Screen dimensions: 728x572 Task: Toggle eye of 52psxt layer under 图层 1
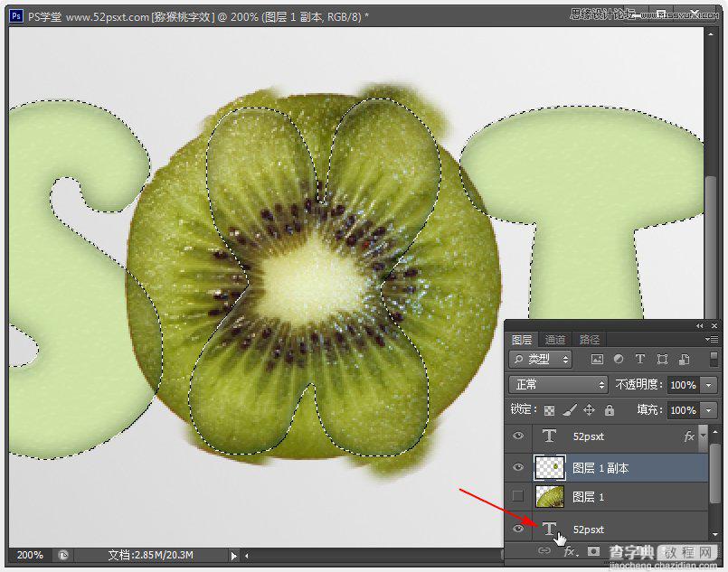(518, 529)
